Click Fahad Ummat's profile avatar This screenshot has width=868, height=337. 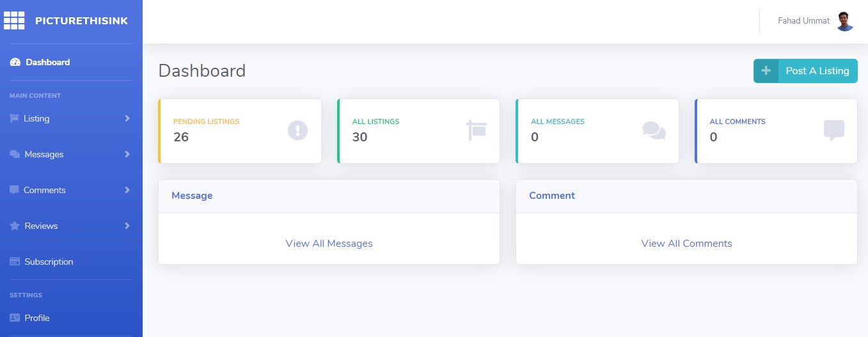pyautogui.click(x=845, y=21)
